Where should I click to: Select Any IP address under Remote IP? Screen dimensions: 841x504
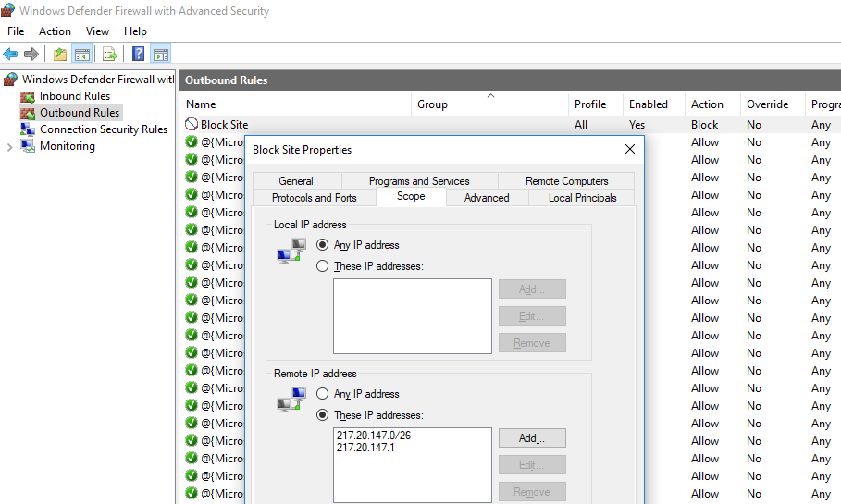point(323,394)
